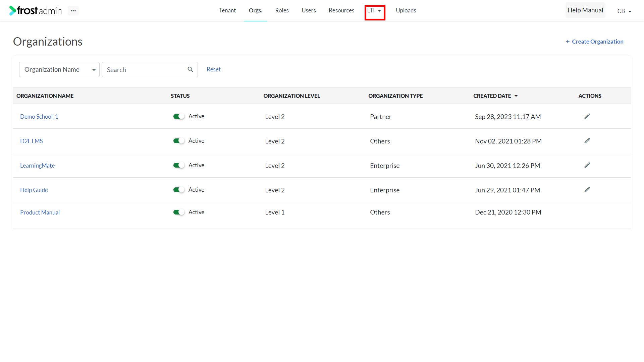Click the Organization Level column header
The height and width of the screenshot is (362, 644).
click(x=291, y=96)
